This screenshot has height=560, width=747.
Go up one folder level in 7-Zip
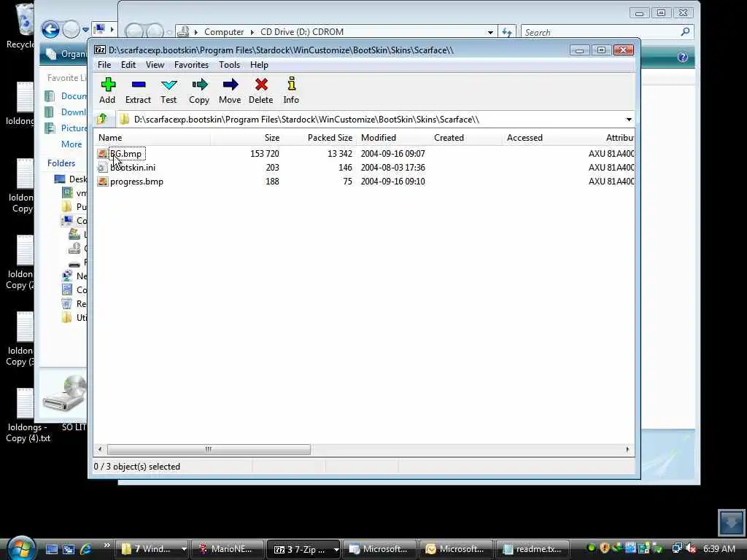[102, 119]
